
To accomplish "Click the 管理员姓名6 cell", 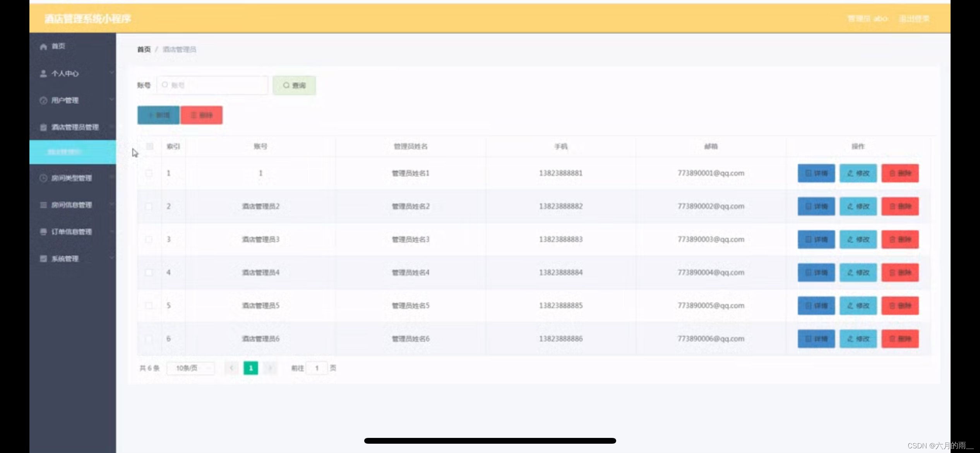I will point(411,339).
